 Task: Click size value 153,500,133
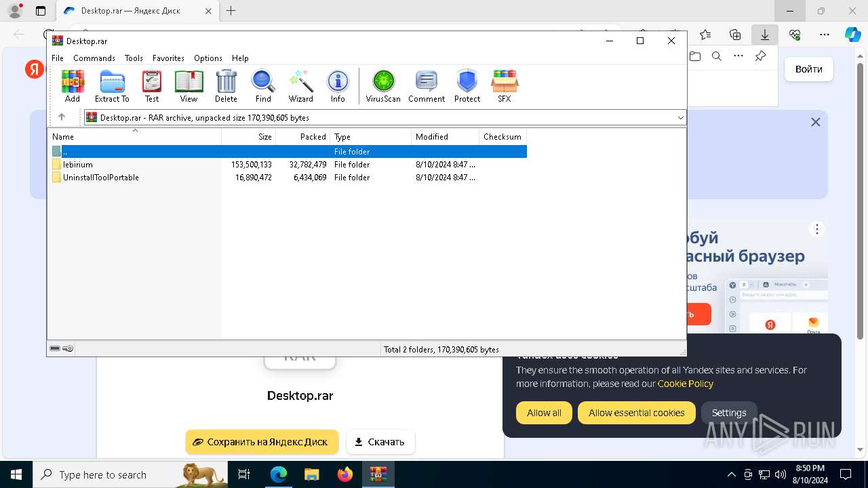click(251, 165)
